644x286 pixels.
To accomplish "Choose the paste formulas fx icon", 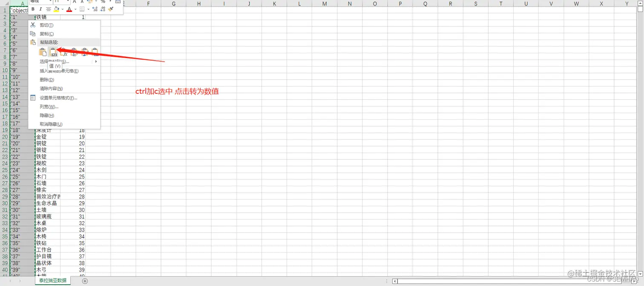I will point(64,52).
